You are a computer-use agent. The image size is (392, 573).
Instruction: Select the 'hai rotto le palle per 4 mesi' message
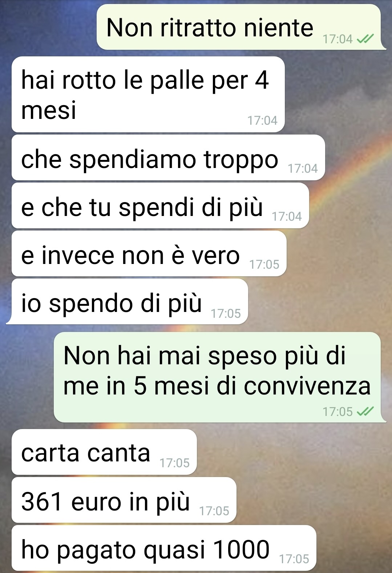point(148,94)
